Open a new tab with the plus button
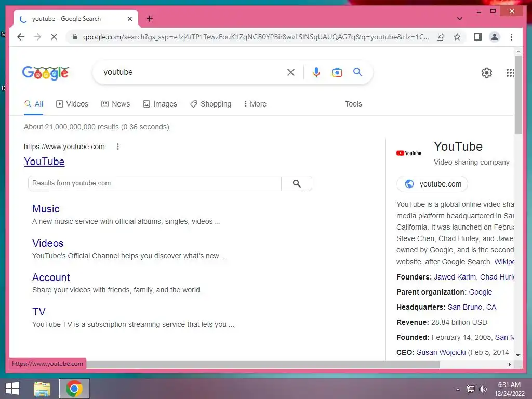Screen dimensions: 532x399 click(x=150, y=19)
